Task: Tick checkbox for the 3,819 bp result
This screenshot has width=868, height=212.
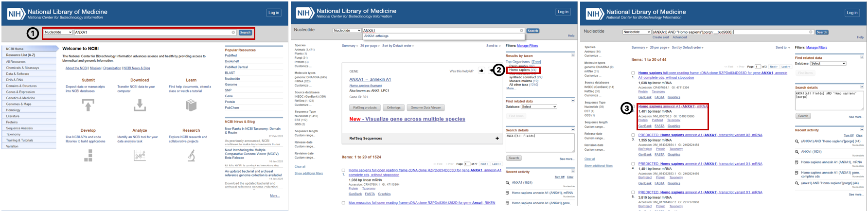Action: 633,193
